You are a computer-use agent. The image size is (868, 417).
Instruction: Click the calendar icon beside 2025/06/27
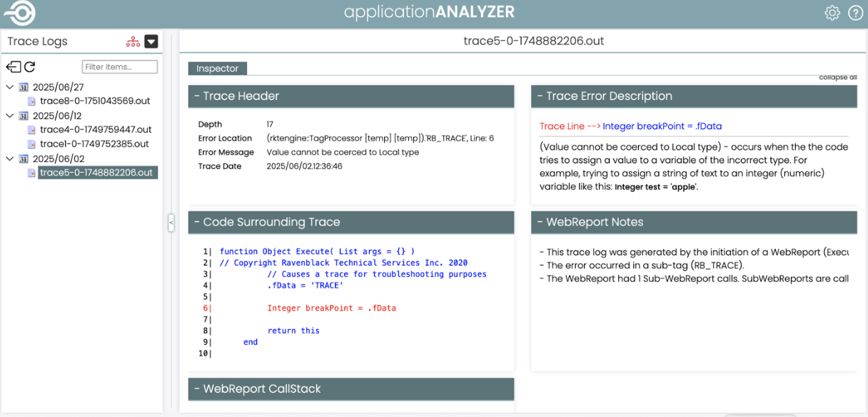click(x=23, y=87)
